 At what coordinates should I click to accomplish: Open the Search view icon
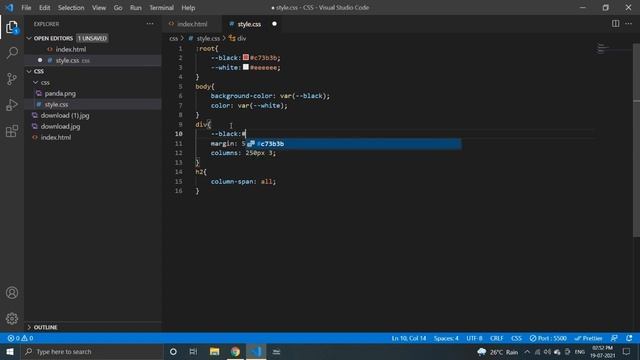(x=12, y=53)
